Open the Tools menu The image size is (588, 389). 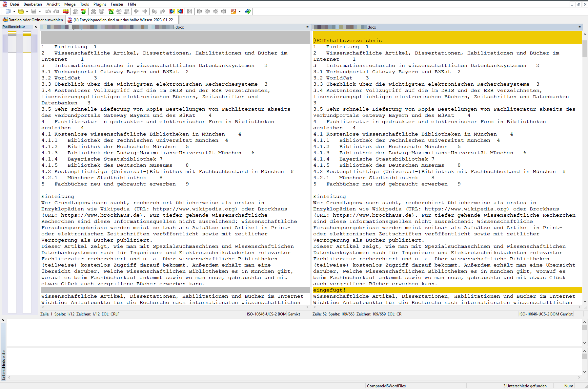[85, 4]
